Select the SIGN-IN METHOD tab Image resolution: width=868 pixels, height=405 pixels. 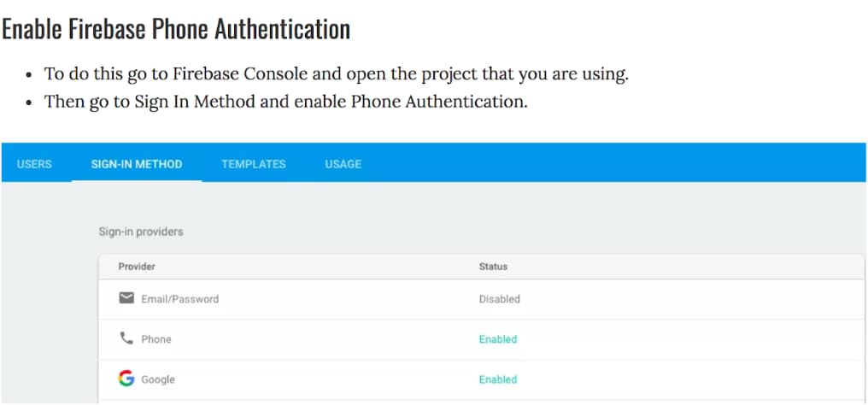tap(137, 164)
